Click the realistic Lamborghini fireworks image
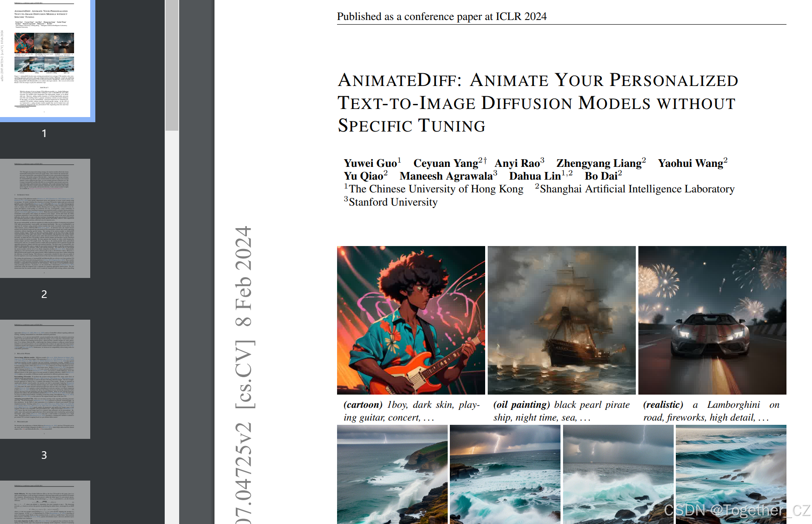This screenshot has height=524, width=812. coord(712,320)
